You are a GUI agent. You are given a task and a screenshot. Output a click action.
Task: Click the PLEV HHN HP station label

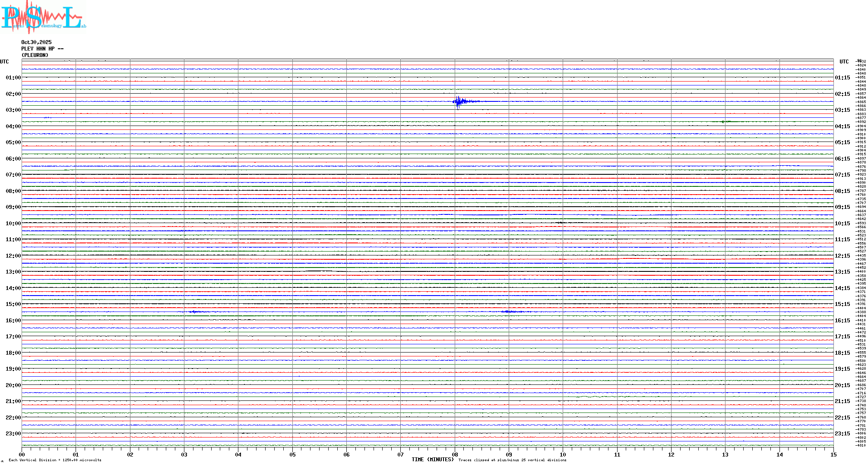coord(42,49)
